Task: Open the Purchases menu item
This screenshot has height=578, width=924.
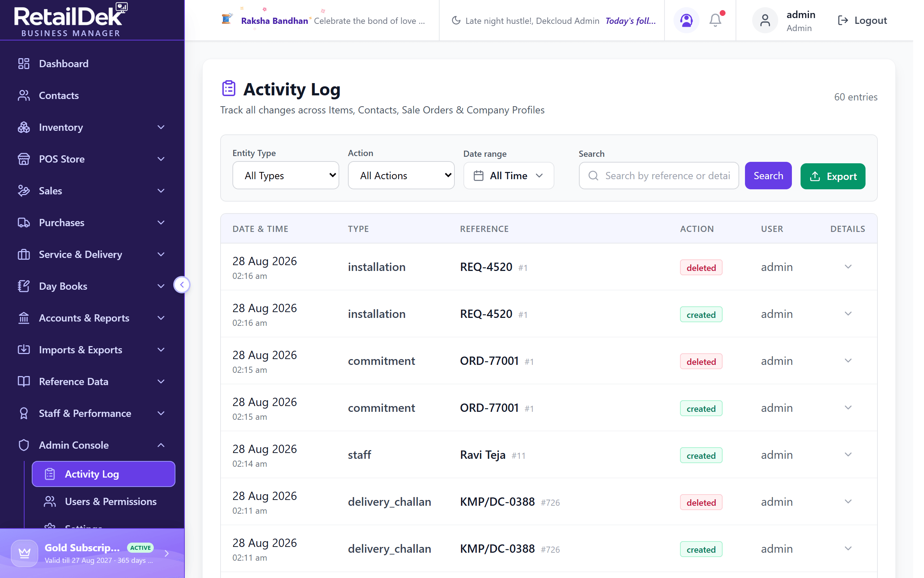Action: click(92, 222)
